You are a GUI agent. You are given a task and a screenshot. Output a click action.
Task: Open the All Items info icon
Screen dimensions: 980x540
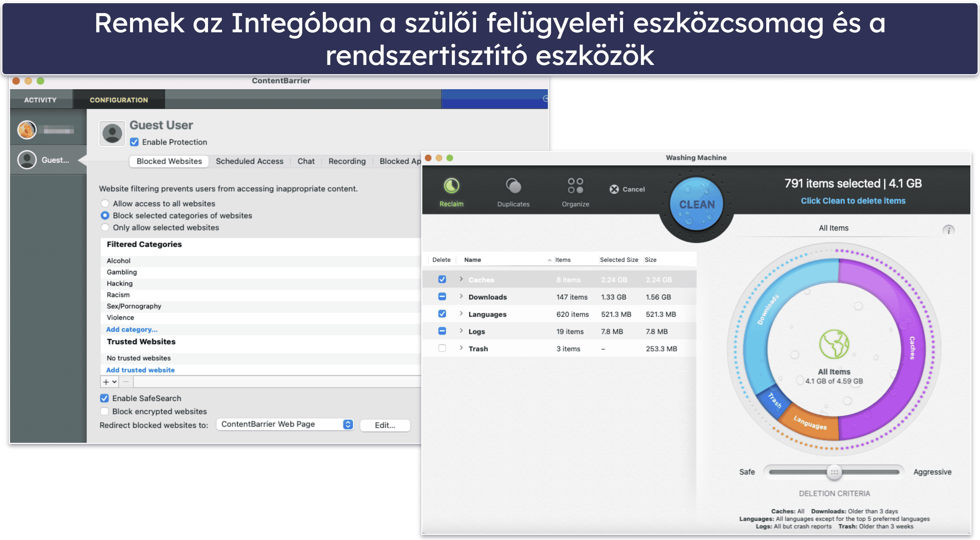(x=948, y=230)
